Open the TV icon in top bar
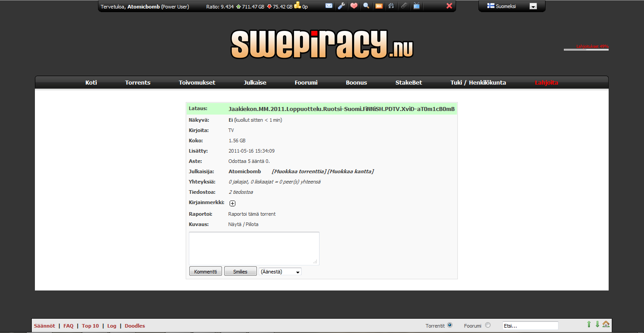This screenshot has width=644, height=333. pos(416,6)
